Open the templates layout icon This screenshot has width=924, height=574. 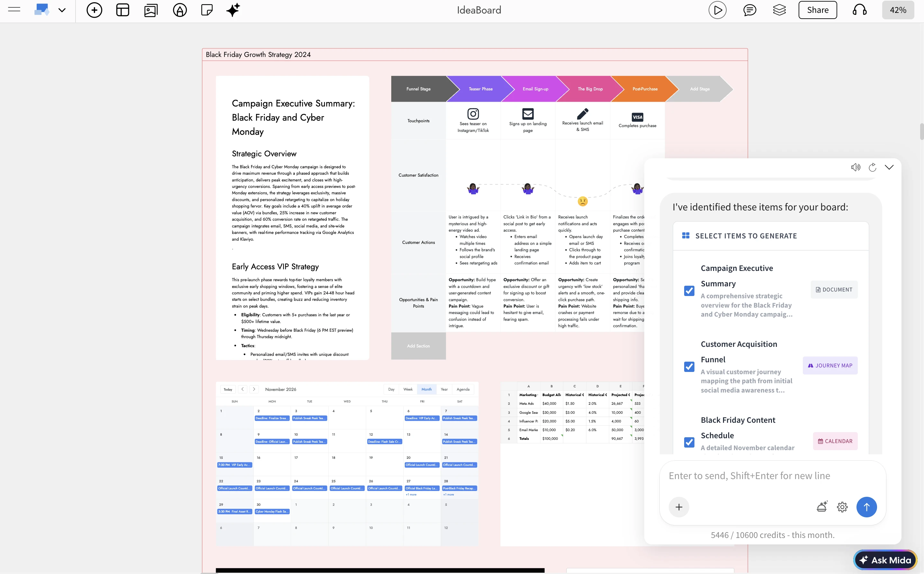pos(122,10)
